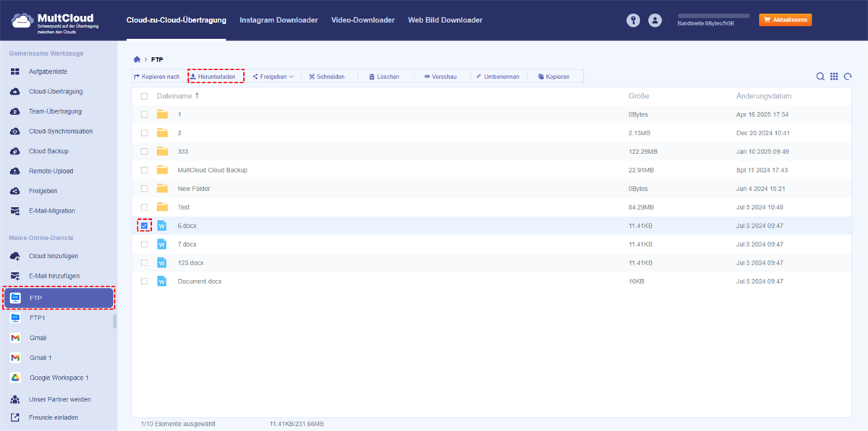Uncheck the 6.docx file checkbox
868x431 pixels.
(145, 226)
